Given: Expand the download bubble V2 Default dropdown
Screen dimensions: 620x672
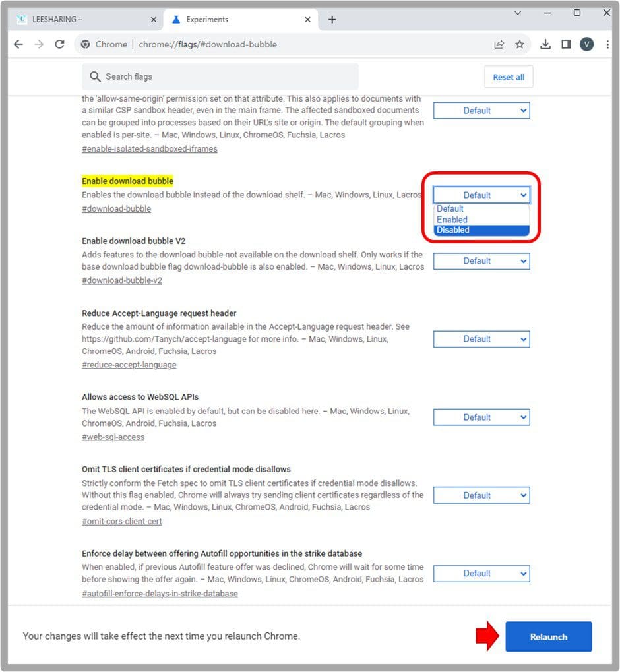Looking at the screenshot, I should pos(481,261).
